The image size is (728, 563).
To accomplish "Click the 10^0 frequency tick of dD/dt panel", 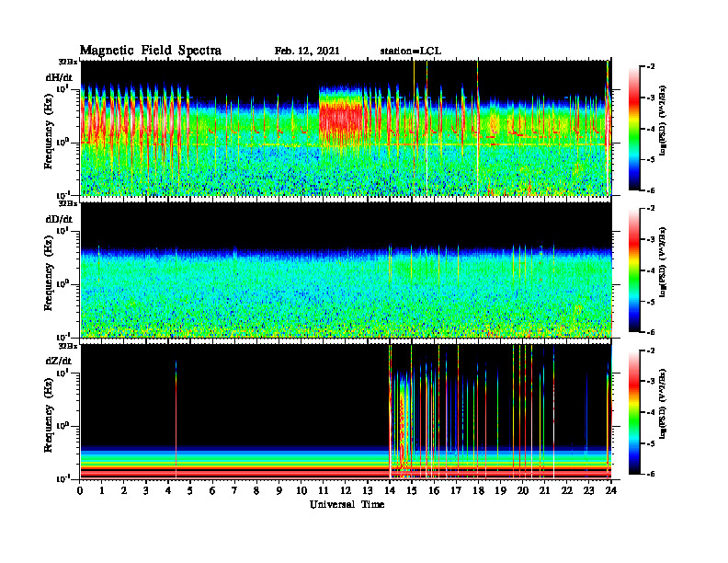I will 63,284.
